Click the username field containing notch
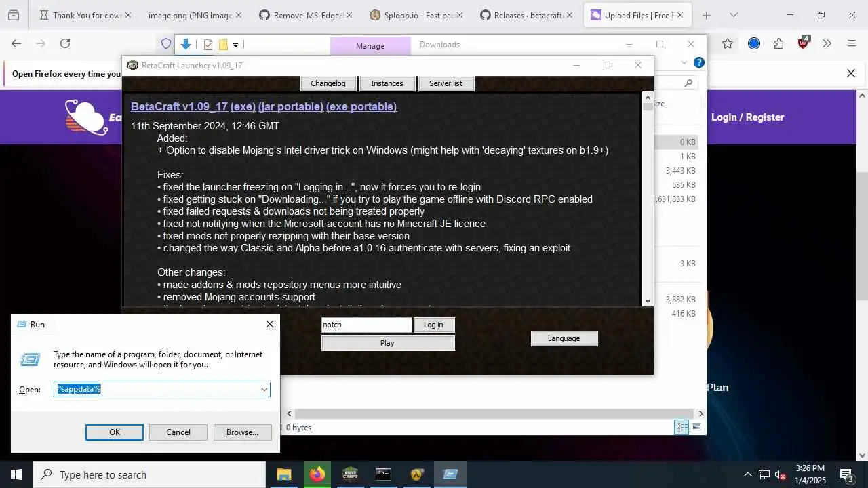This screenshot has width=868, height=488. (366, 325)
